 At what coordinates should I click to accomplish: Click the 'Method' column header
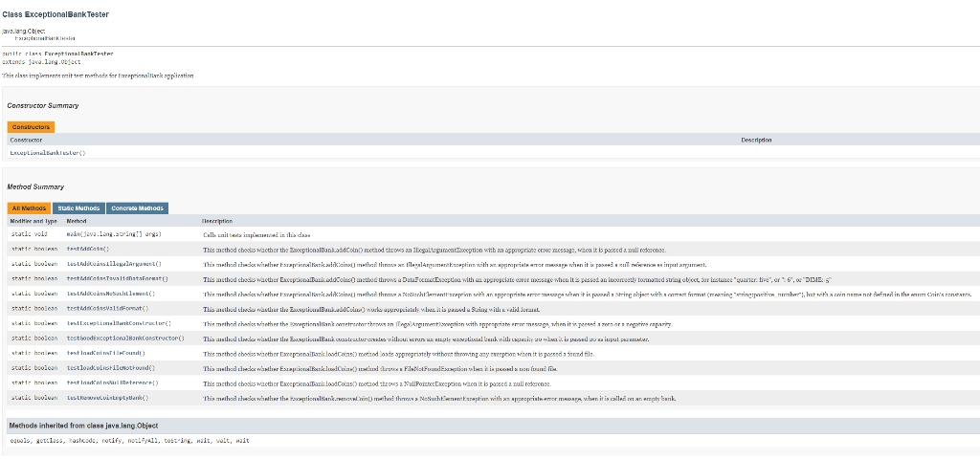click(77, 221)
